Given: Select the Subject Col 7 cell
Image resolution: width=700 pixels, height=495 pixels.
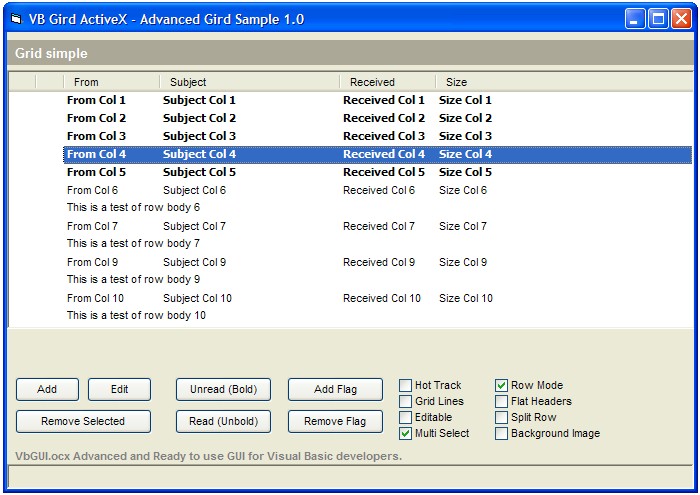Looking at the screenshot, I should [194, 226].
